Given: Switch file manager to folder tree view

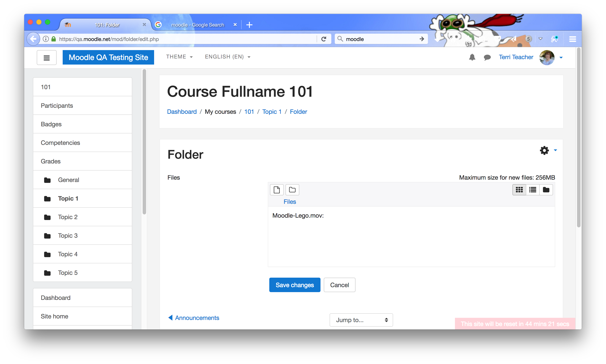Looking at the screenshot, I should pos(546,190).
